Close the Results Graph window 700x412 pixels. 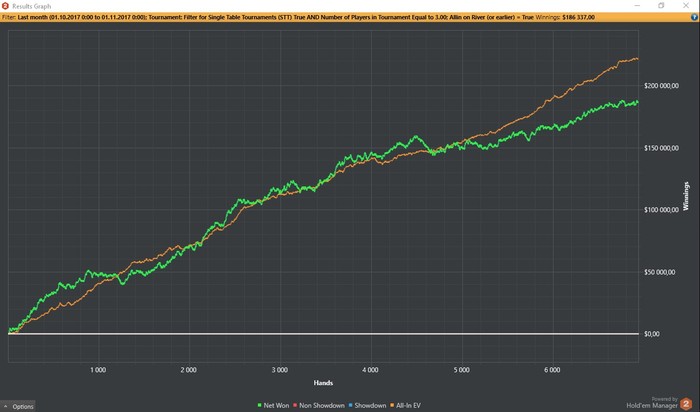tap(686, 6)
